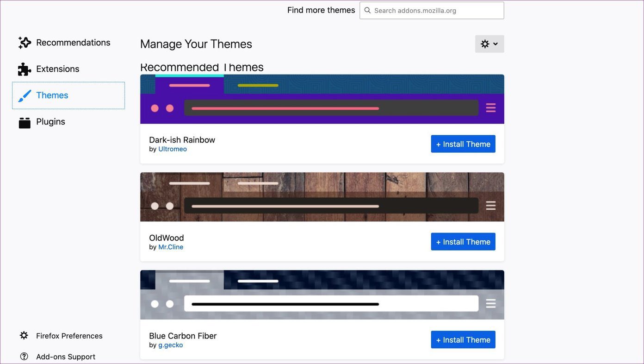644x364 pixels.
Task: Click the OldWood theme preview image
Action: coord(322,197)
